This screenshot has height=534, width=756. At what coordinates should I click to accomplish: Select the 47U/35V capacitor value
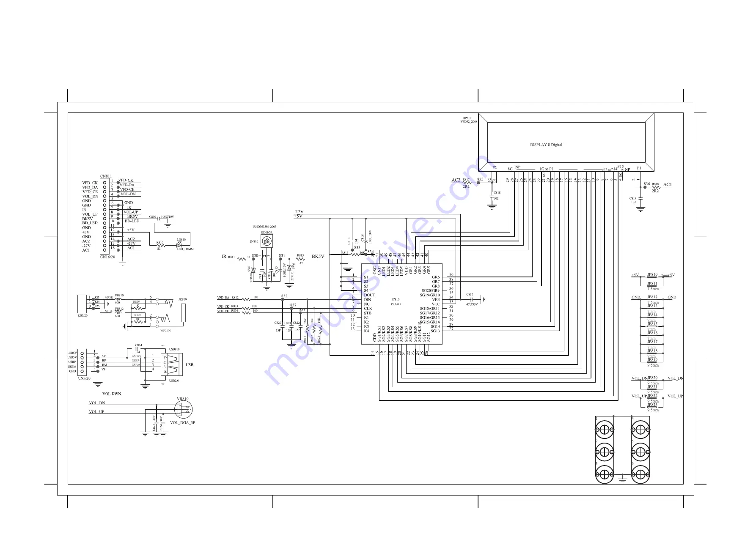click(472, 304)
